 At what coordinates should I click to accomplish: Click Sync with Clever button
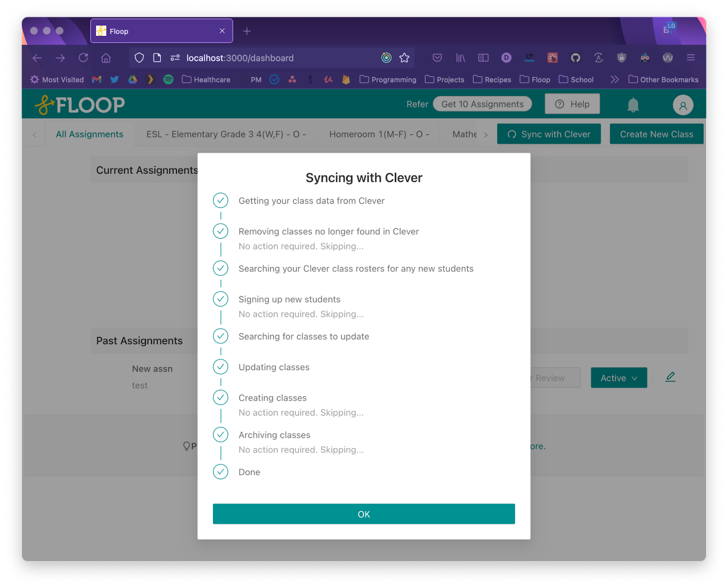[549, 134]
